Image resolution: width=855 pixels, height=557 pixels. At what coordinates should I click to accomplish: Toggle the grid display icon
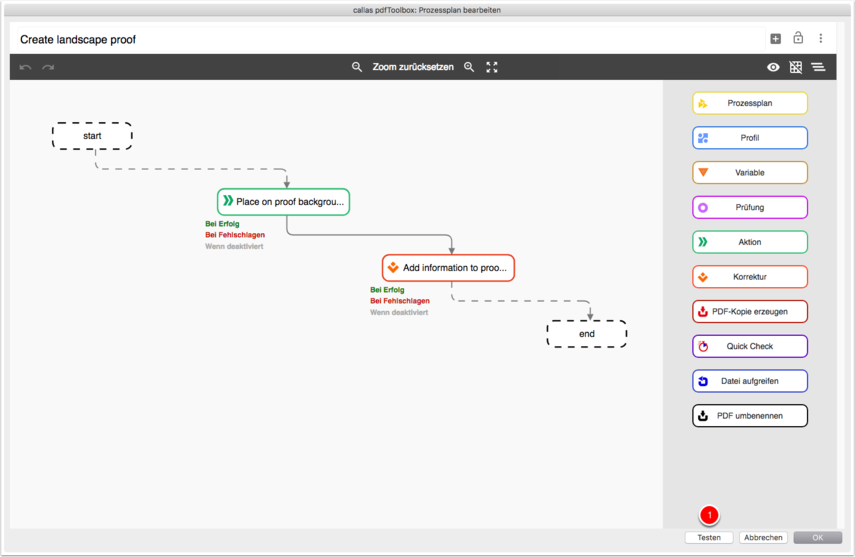(x=796, y=67)
